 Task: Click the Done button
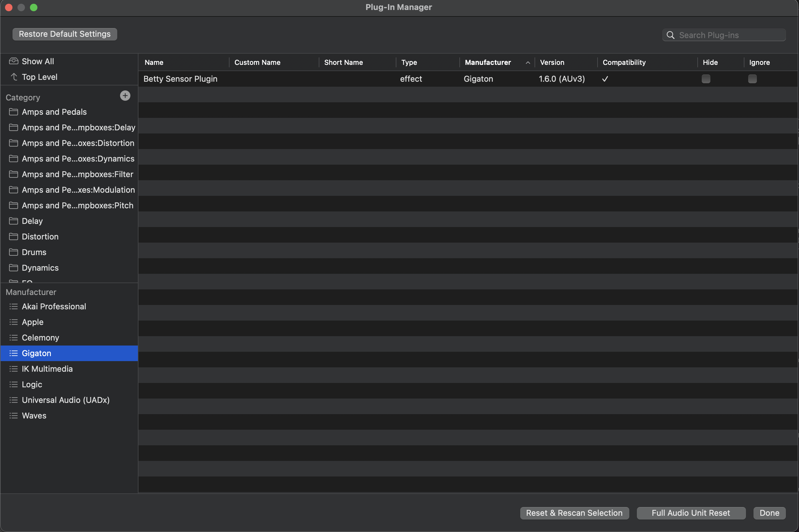coord(769,513)
